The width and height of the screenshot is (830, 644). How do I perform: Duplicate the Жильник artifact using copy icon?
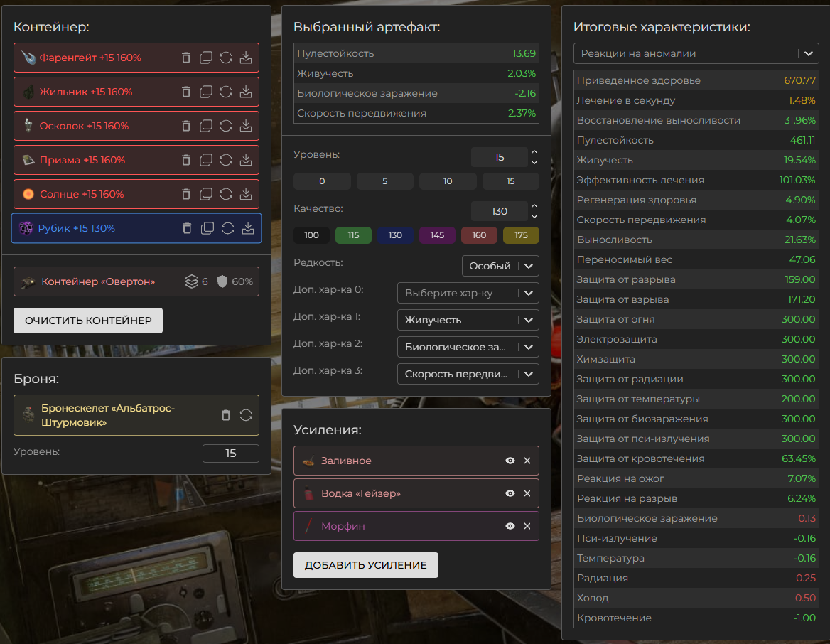point(206,92)
